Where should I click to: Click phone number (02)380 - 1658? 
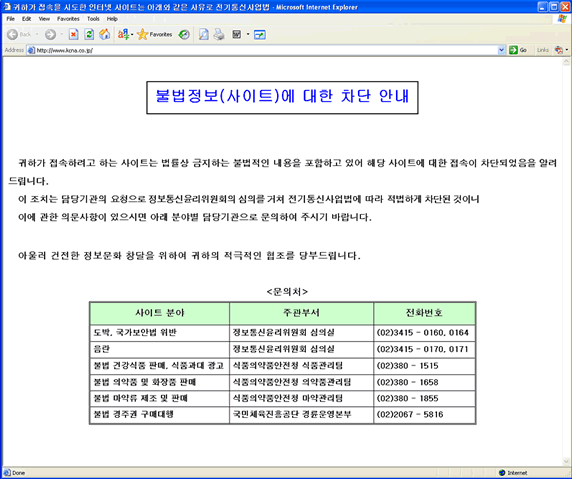[407, 382]
